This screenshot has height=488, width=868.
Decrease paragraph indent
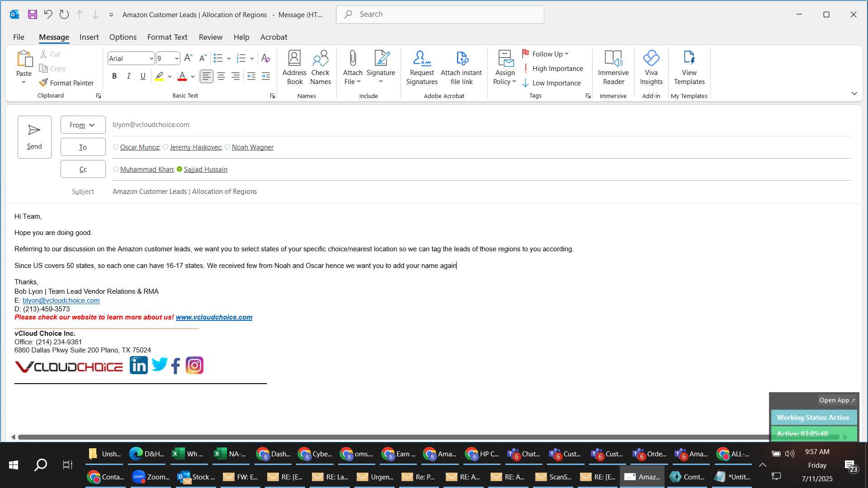point(251,76)
